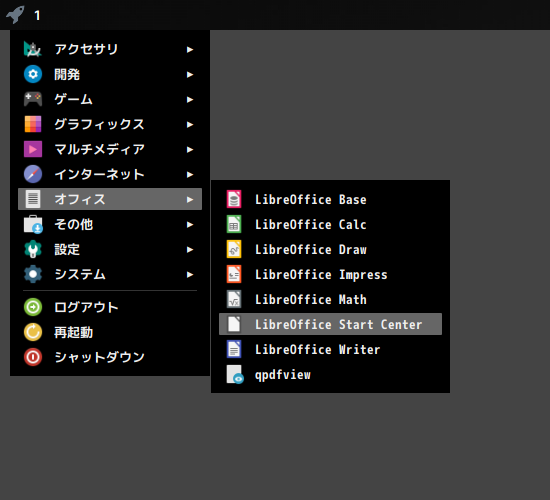Click the オフィス submenu arrow
The image size is (550, 500).
point(190,199)
